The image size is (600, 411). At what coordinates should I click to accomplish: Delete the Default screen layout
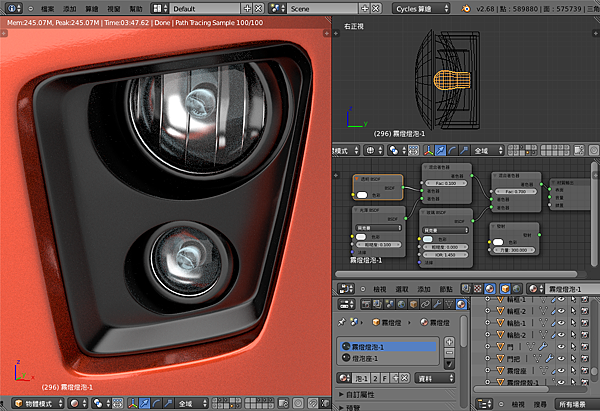[x=259, y=8]
